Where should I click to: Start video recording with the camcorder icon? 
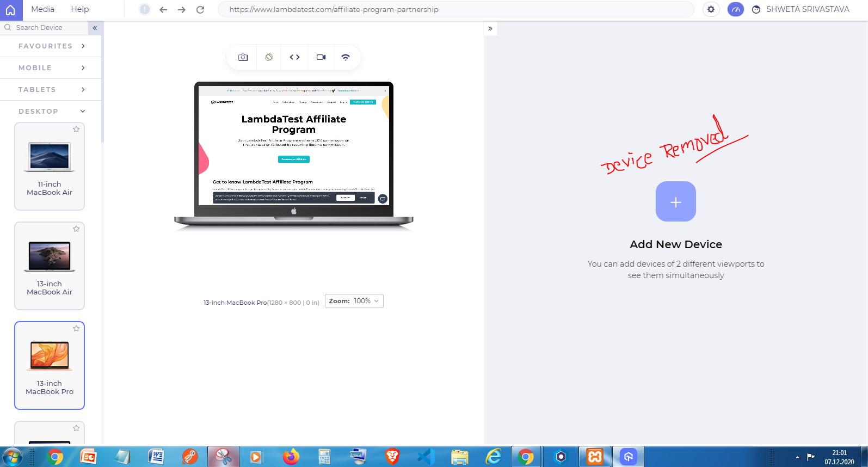[321, 57]
